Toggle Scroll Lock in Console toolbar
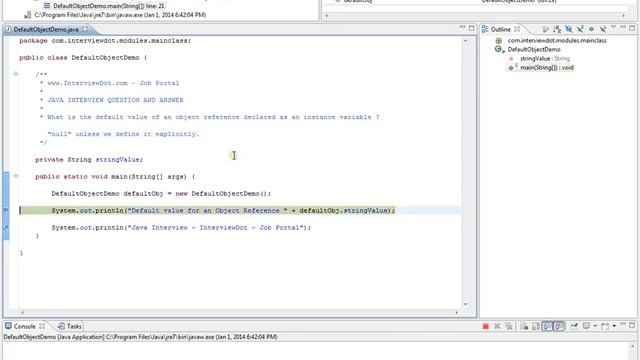The width and height of the screenshot is (640, 360). click(x=536, y=326)
